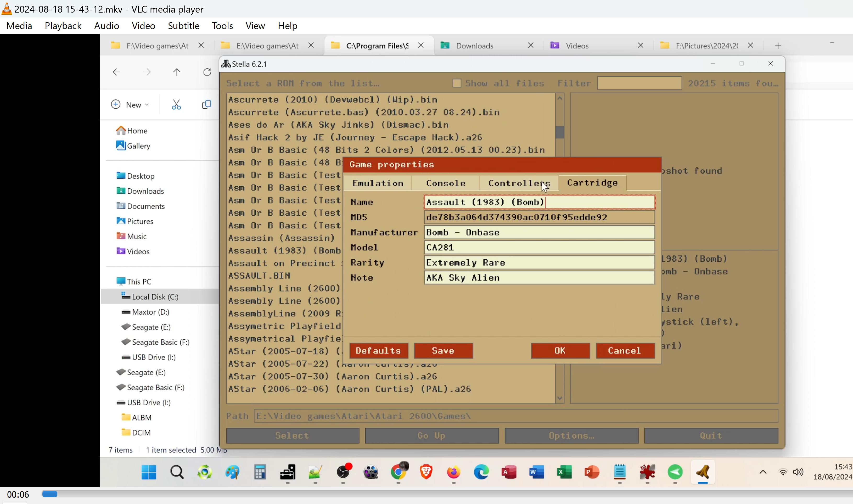Open Calculator icon on the taskbar
The width and height of the screenshot is (853, 504).
tap(260, 472)
